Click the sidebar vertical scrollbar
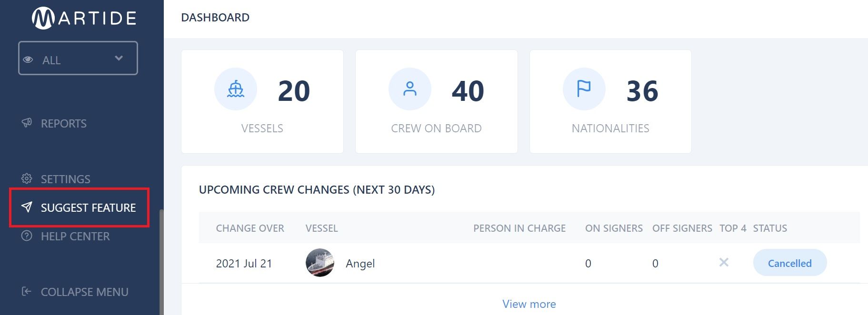This screenshot has height=315, width=868. point(161,262)
